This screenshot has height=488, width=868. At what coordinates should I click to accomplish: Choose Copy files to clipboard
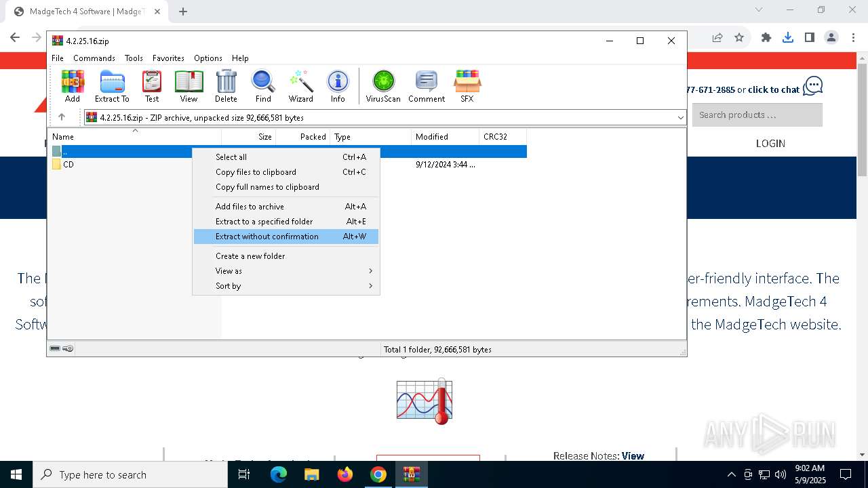tap(286, 172)
